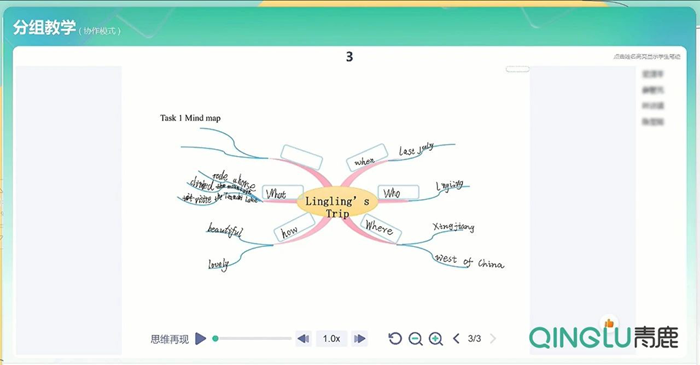Go to the previous page using left chevron
The width and height of the screenshot is (700, 365).
tap(456, 339)
